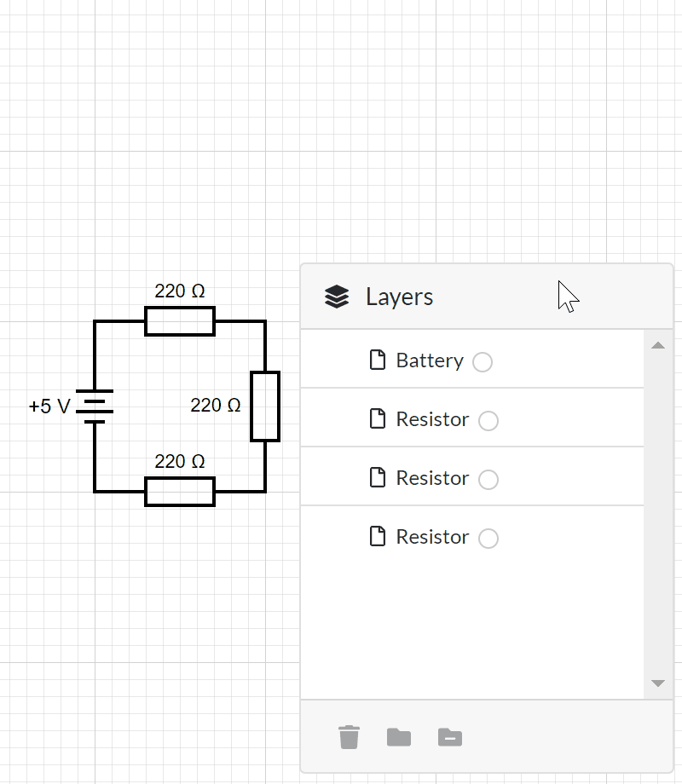Select the vertical resistor on the right side
The height and width of the screenshot is (784, 682).
[264, 406]
